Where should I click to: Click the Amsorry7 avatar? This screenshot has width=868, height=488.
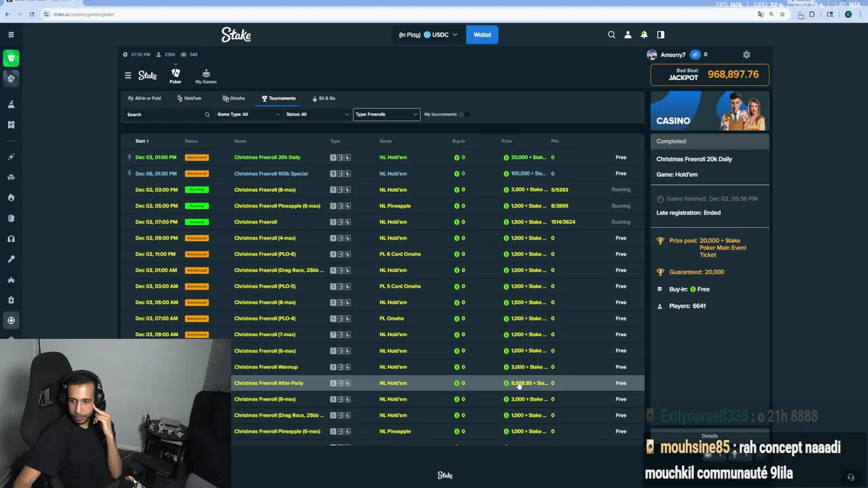coord(652,55)
